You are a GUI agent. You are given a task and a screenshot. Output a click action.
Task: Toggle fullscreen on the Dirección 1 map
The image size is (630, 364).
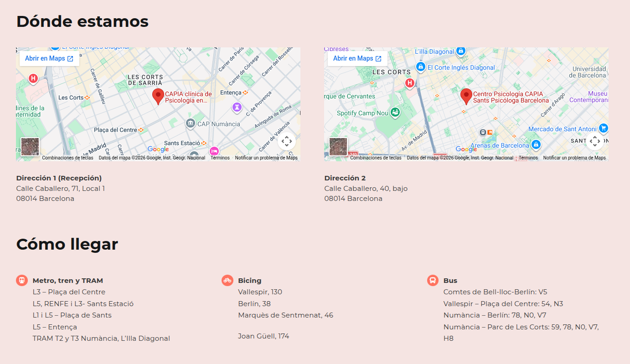(287, 141)
